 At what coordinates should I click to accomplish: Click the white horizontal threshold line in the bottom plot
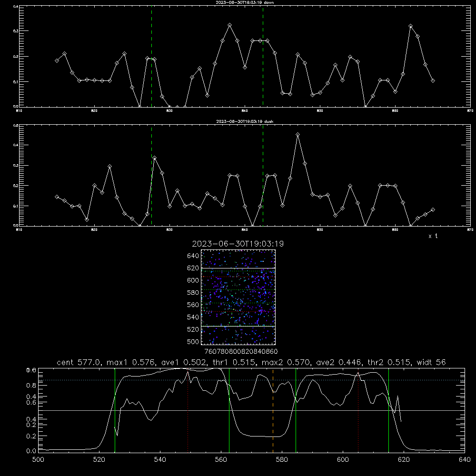251,410
